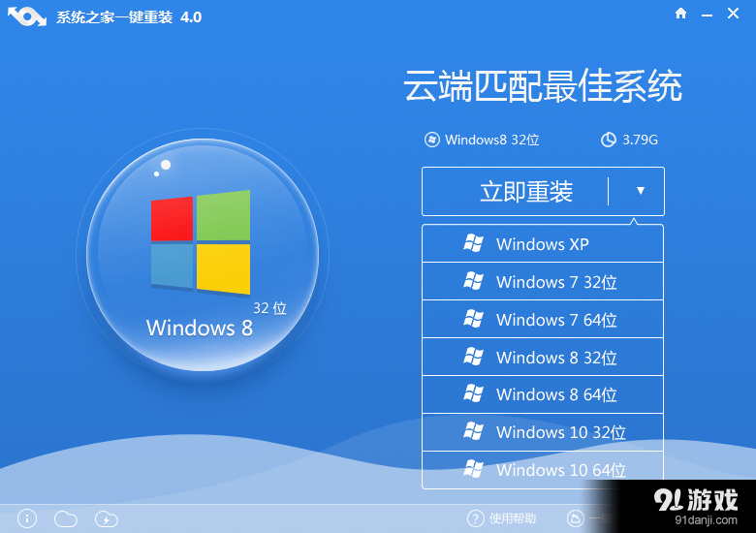
Task: Click the question mark help icon
Action: tap(475, 518)
